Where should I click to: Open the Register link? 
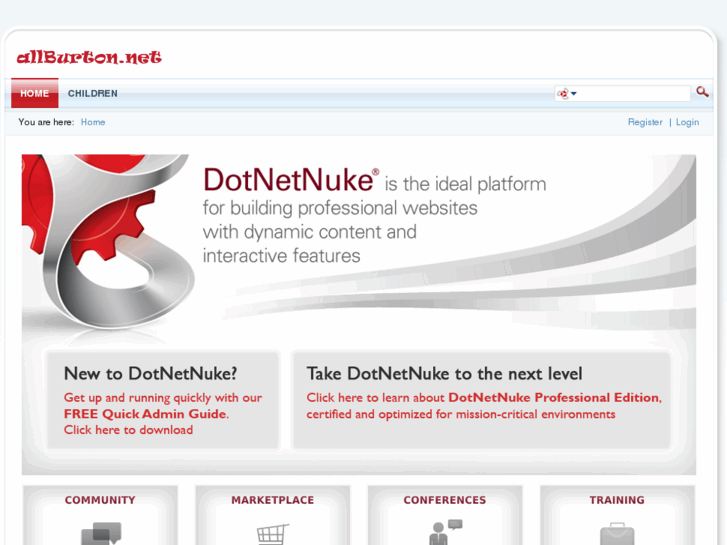(645, 122)
